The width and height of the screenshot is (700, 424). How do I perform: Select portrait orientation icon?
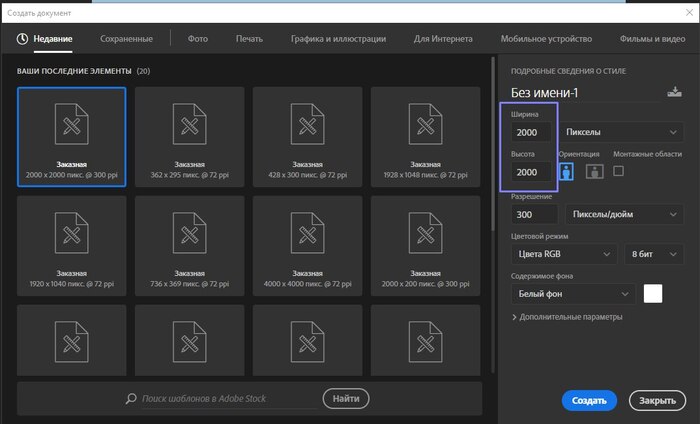click(567, 172)
